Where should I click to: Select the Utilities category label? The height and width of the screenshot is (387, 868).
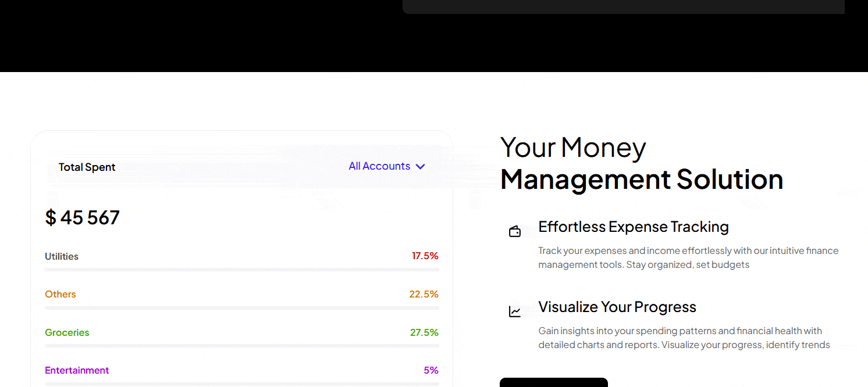[x=62, y=256]
